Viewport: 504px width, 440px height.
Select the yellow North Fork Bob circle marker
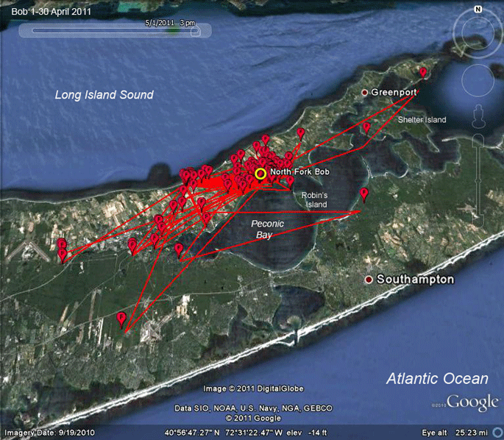pyautogui.click(x=260, y=174)
